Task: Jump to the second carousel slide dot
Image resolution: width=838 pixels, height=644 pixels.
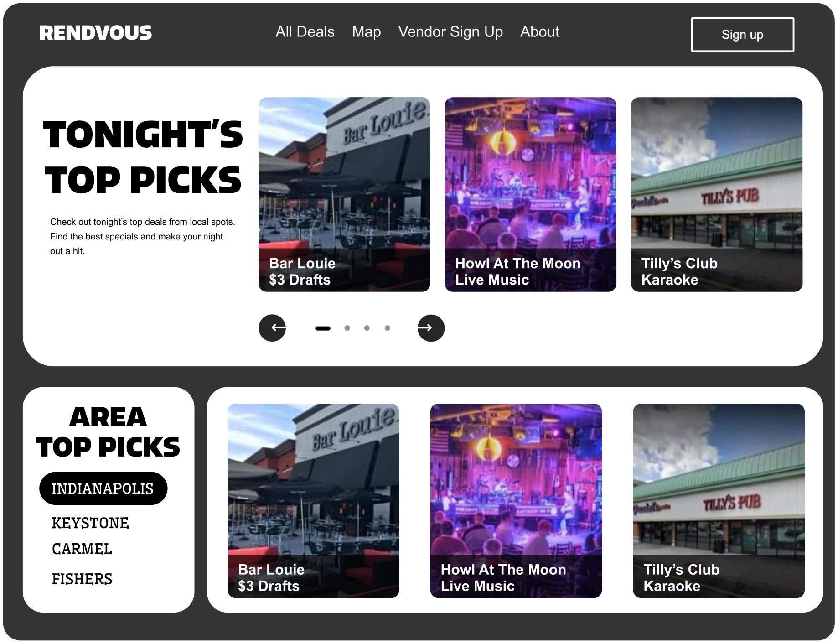Action: pos(347,328)
